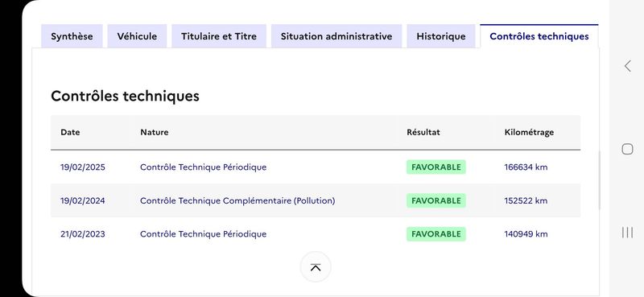Click the Date column header
This screenshot has width=644, height=297.
(70, 132)
